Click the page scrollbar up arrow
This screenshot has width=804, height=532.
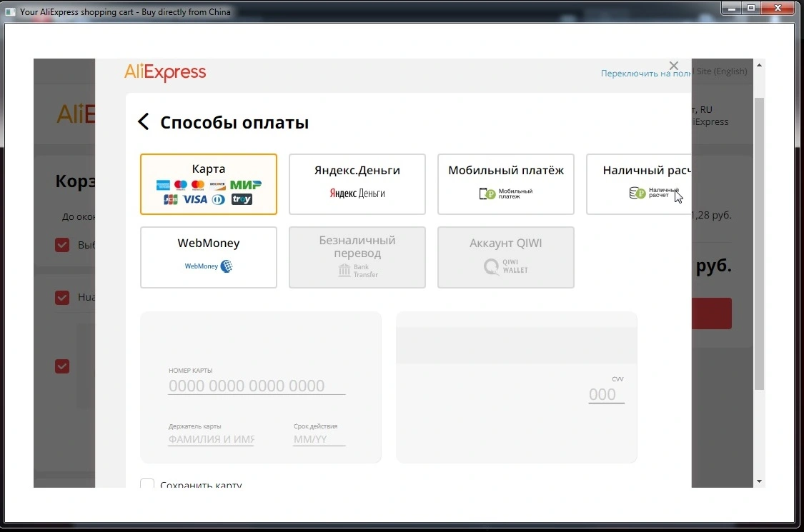point(760,65)
